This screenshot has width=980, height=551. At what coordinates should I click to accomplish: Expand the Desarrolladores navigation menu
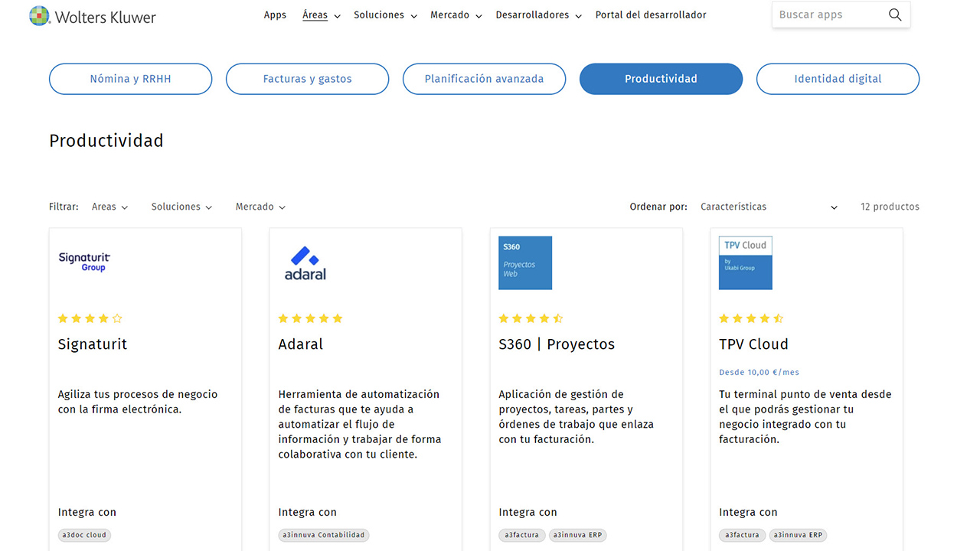[x=538, y=15]
